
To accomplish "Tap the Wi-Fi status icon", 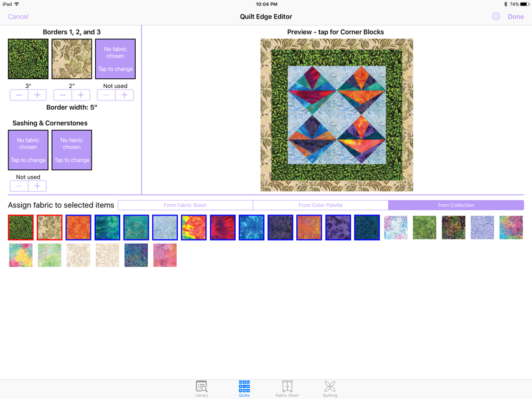I will click(16, 4).
